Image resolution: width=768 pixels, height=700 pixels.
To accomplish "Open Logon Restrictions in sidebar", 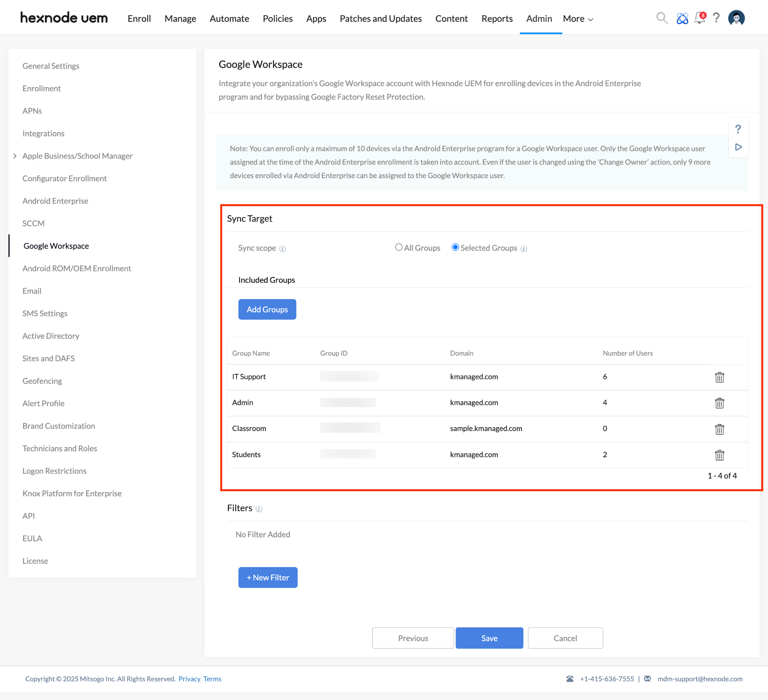I will point(55,471).
